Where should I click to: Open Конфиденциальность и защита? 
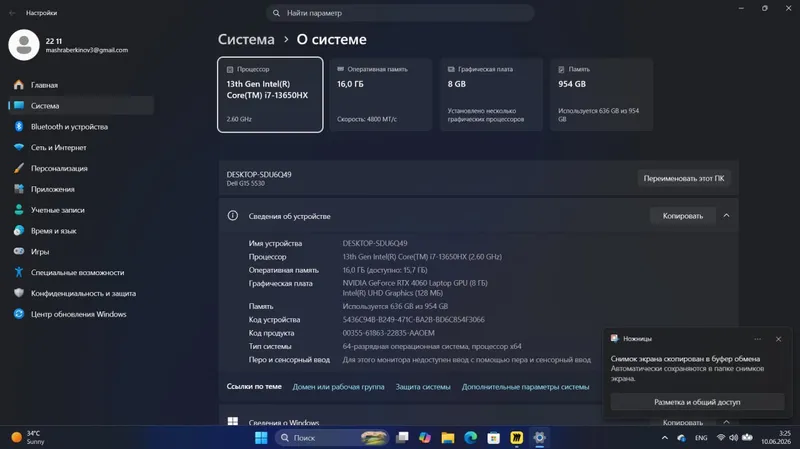[x=82, y=293]
